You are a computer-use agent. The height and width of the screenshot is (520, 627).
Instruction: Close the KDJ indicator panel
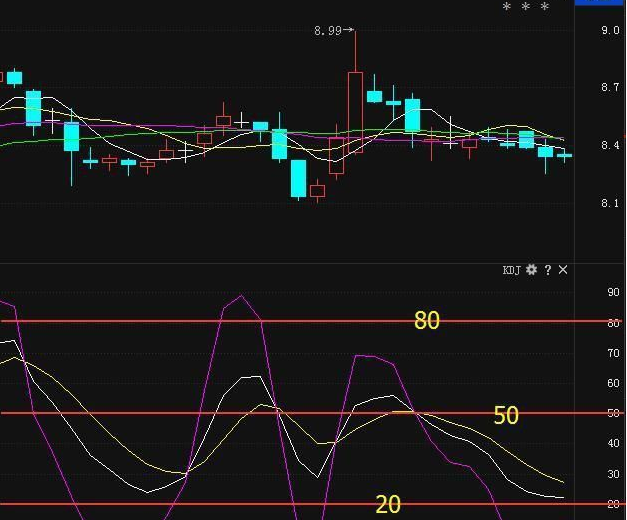pos(563,270)
